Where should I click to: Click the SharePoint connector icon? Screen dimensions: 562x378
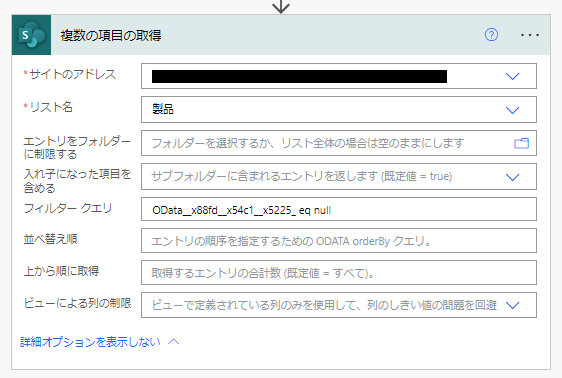(32, 35)
